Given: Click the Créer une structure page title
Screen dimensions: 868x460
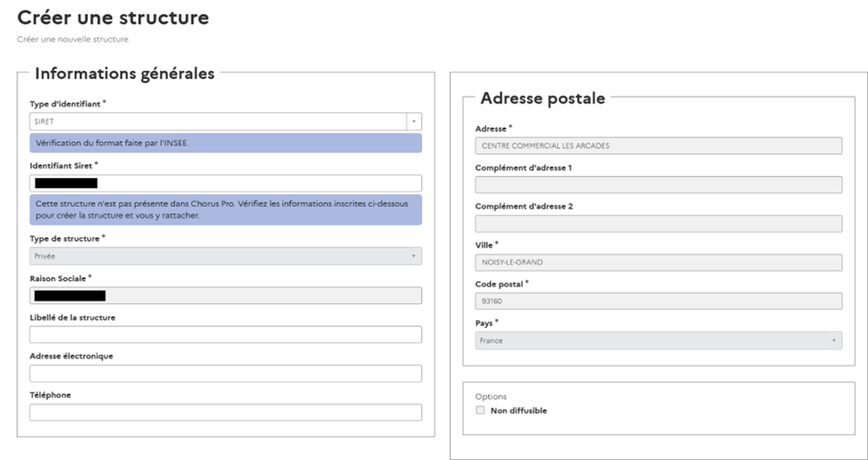Looking at the screenshot, I should coord(113,17).
